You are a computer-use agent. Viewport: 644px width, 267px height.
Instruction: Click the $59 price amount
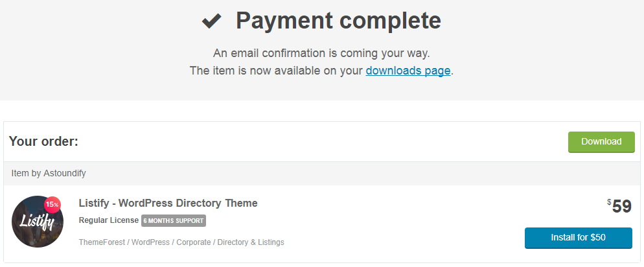tap(622, 206)
